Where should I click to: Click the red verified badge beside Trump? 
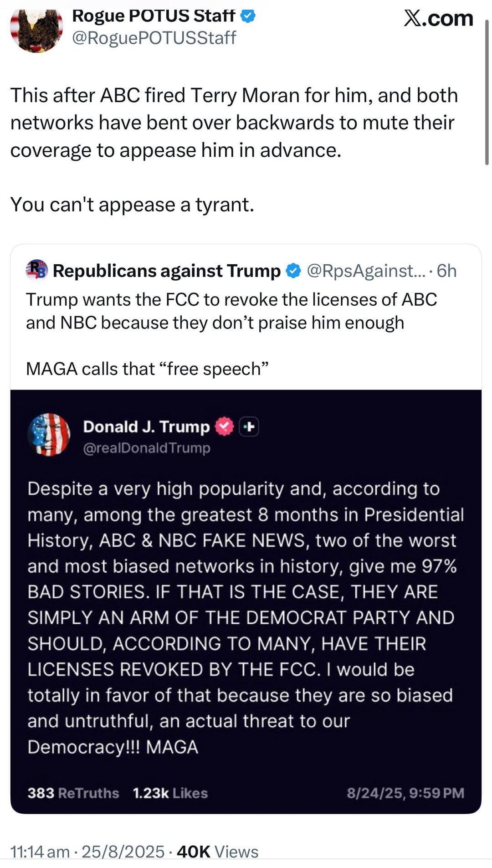pyautogui.click(x=224, y=426)
